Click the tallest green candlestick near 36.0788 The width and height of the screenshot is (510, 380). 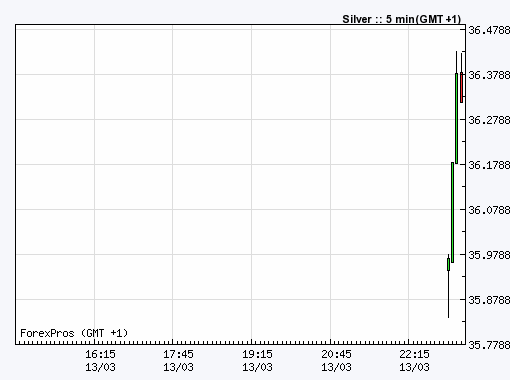click(x=452, y=213)
